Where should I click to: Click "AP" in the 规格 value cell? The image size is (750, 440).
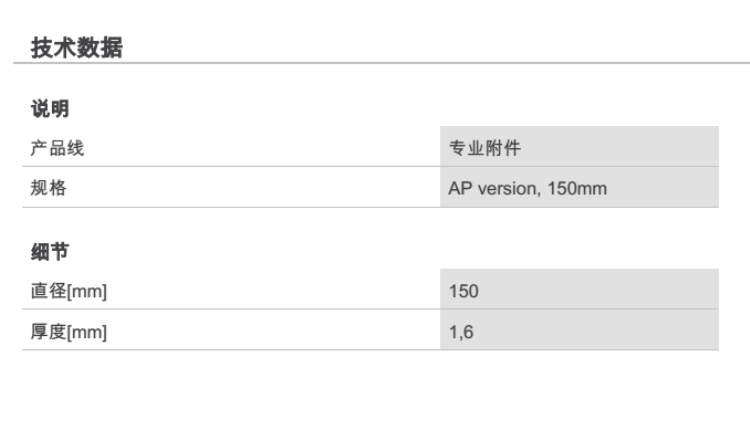click(461, 189)
